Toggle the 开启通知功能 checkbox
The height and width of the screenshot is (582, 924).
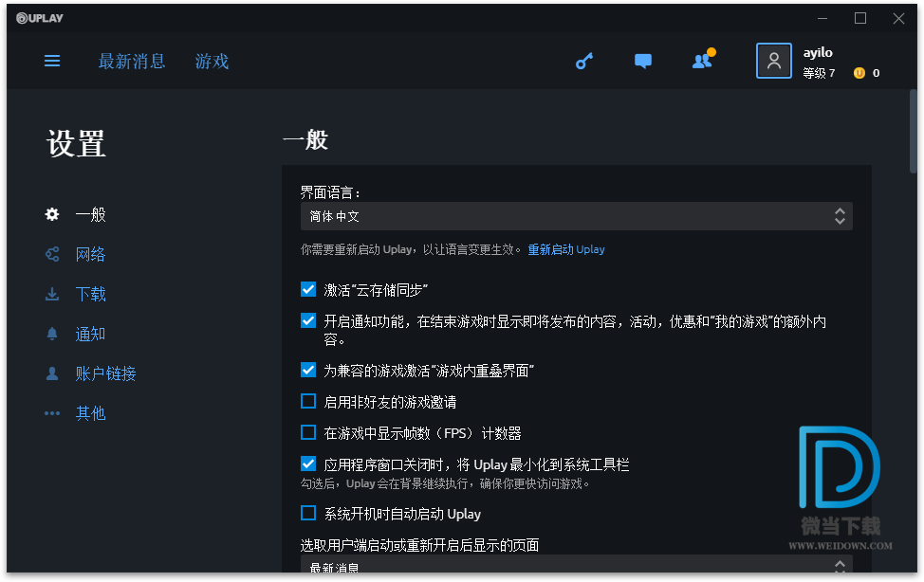[x=308, y=320]
